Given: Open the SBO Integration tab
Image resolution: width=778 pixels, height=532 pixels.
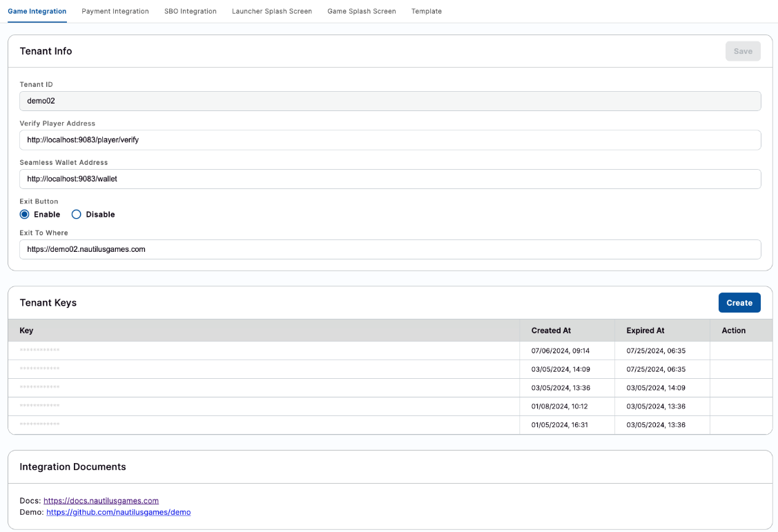Looking at the screenshot, I should (191, 12).
